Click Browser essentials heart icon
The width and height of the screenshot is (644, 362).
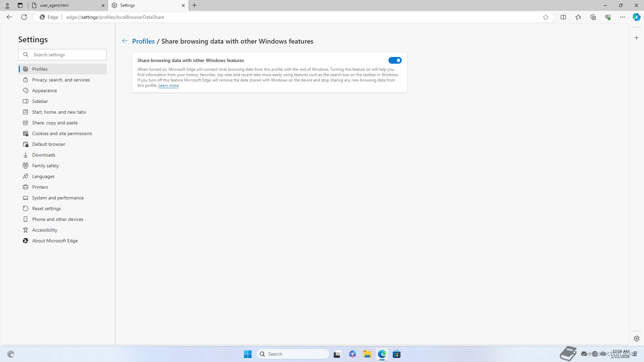(x=607, y=17)
